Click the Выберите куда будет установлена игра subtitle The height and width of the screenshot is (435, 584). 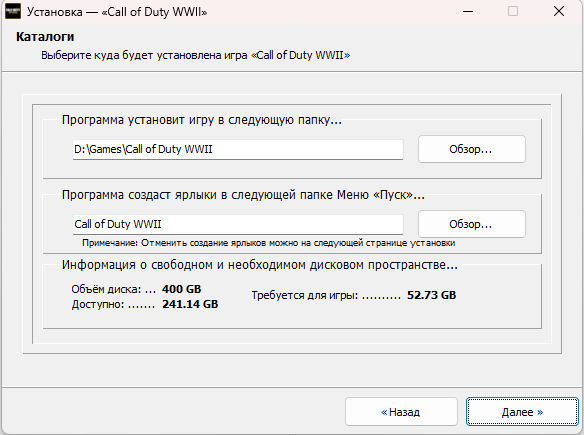coord(196,55)
